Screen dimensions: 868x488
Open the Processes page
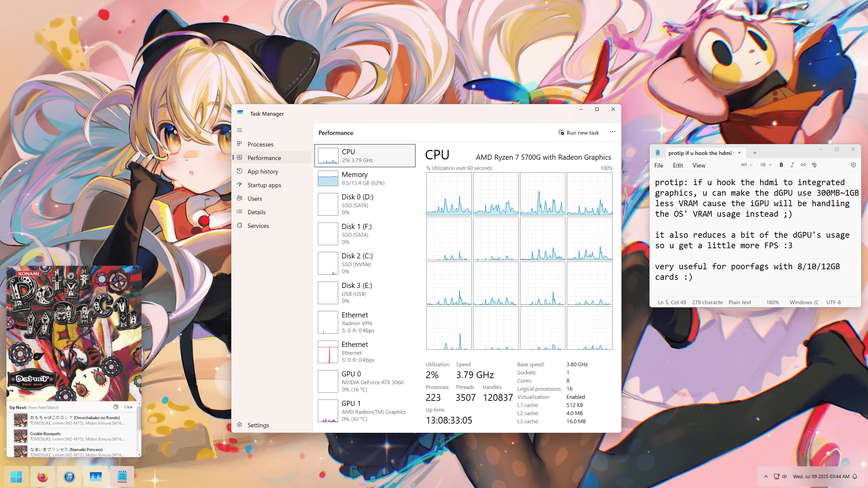point(271,144)
